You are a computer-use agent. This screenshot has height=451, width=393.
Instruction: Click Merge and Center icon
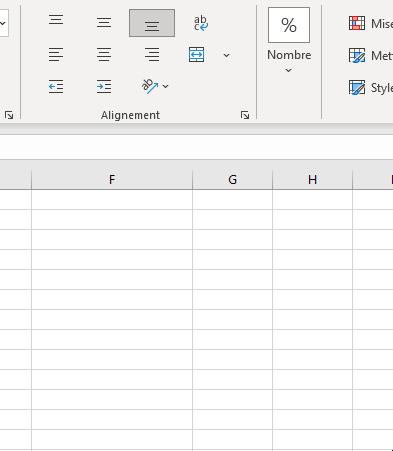(196, 55)
